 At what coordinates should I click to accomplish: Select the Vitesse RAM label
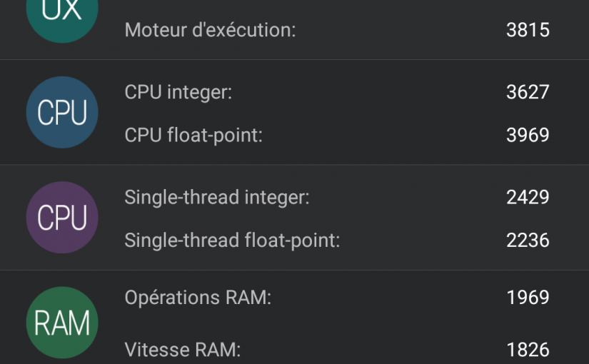[x=183, y=350]
